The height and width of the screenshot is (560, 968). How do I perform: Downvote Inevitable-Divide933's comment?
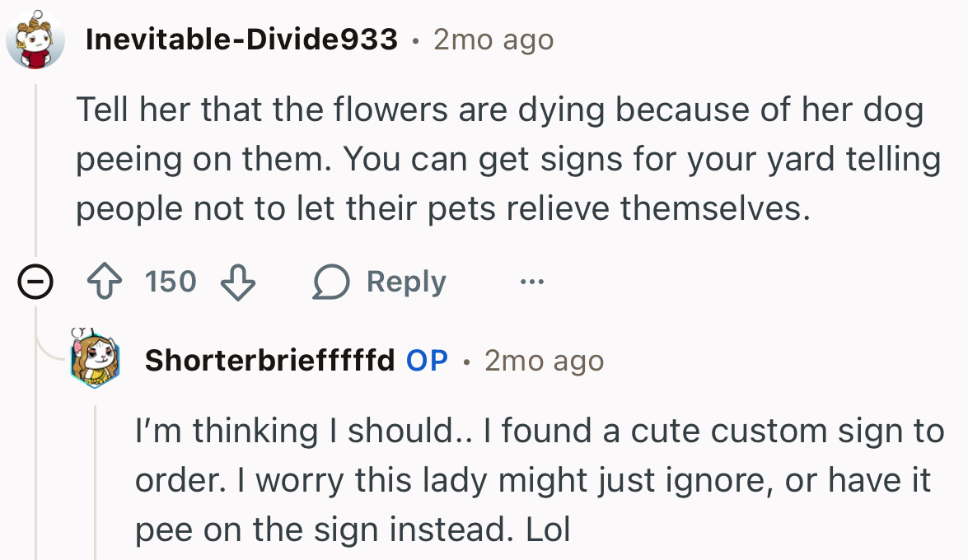236,283
